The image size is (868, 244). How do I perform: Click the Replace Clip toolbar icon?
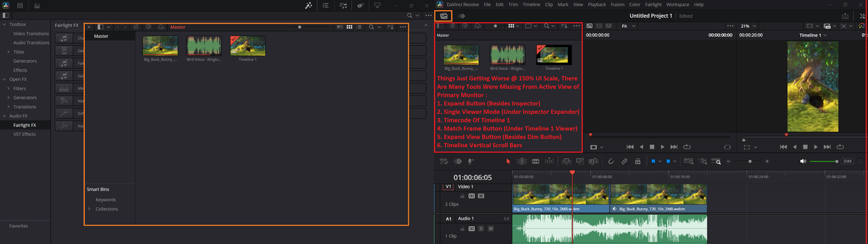593,161
